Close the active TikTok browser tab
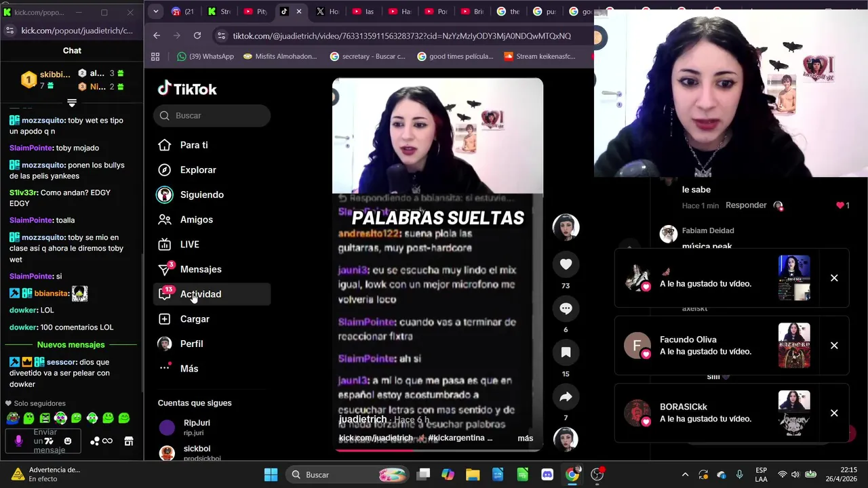This screenshot has width=868, height=488. pos(298,12)
